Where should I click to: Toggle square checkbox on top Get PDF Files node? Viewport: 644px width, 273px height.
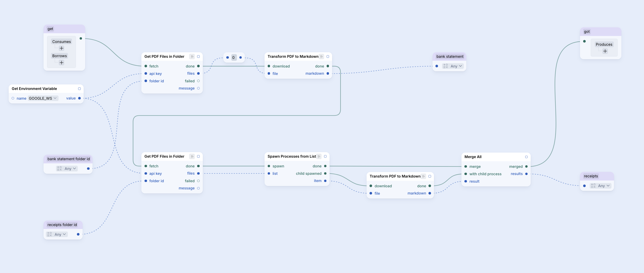(x=198, y=57)
